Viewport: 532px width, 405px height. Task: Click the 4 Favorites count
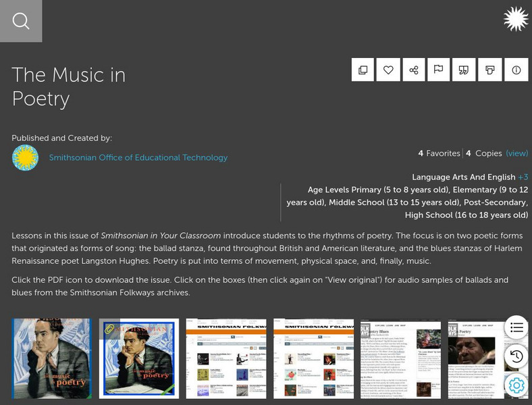pos(439,153)
